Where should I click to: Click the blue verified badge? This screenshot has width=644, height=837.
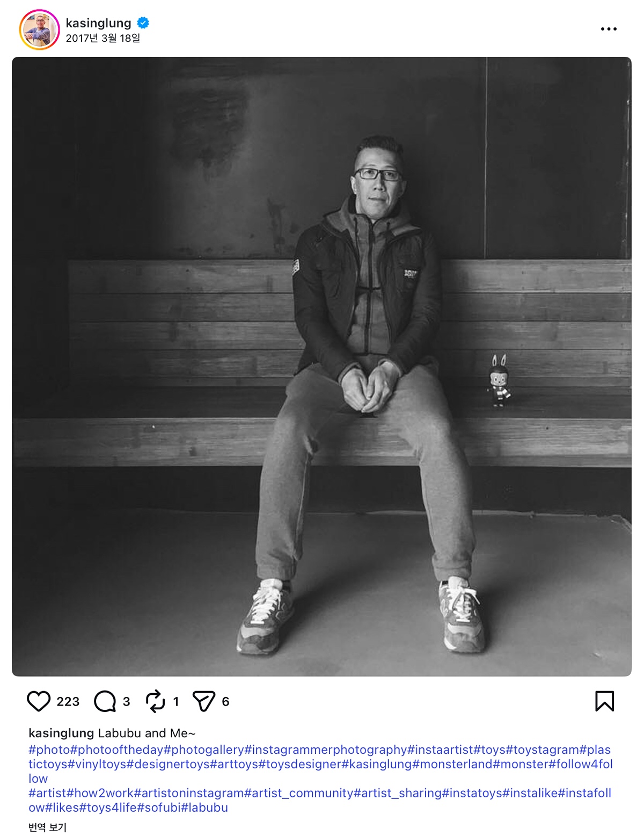[x=143, y=23]
